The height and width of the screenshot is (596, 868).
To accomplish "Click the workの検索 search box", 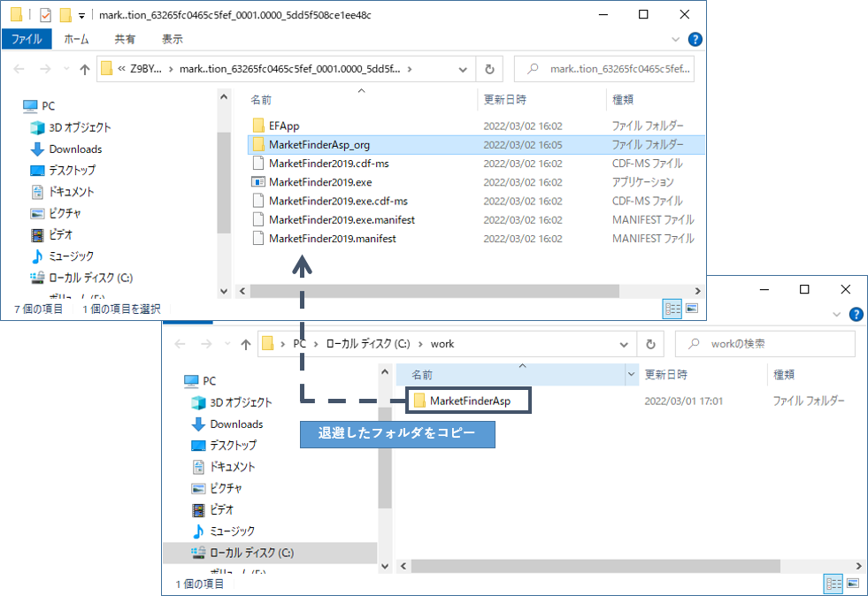I will (765, 344).
